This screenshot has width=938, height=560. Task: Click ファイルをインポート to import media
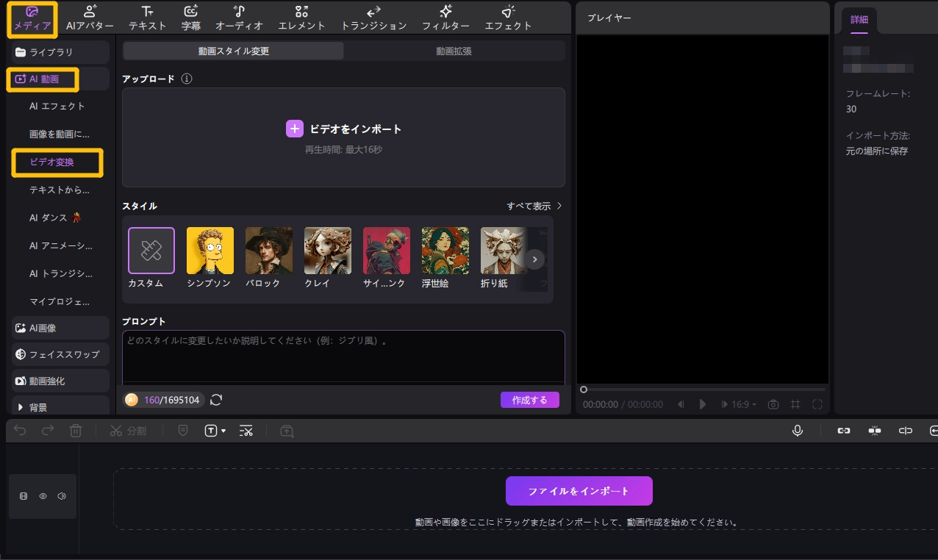click(578, 490)
